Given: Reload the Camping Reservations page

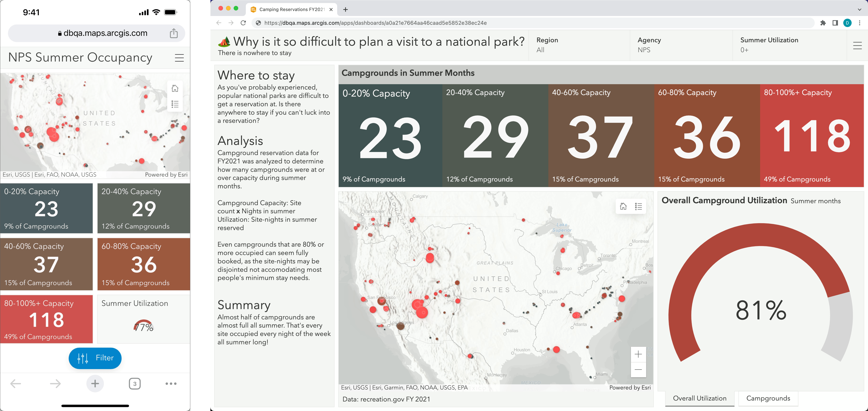Looking at the screenshot, I should (x=243, y=23).
